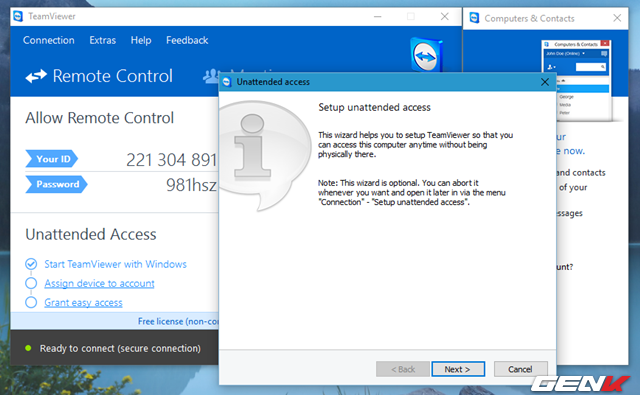This screenshot has width=640, height=395.
Task: Toggle Start TeamViewer with Windows checkmark
Action: (x=31, y=264)
